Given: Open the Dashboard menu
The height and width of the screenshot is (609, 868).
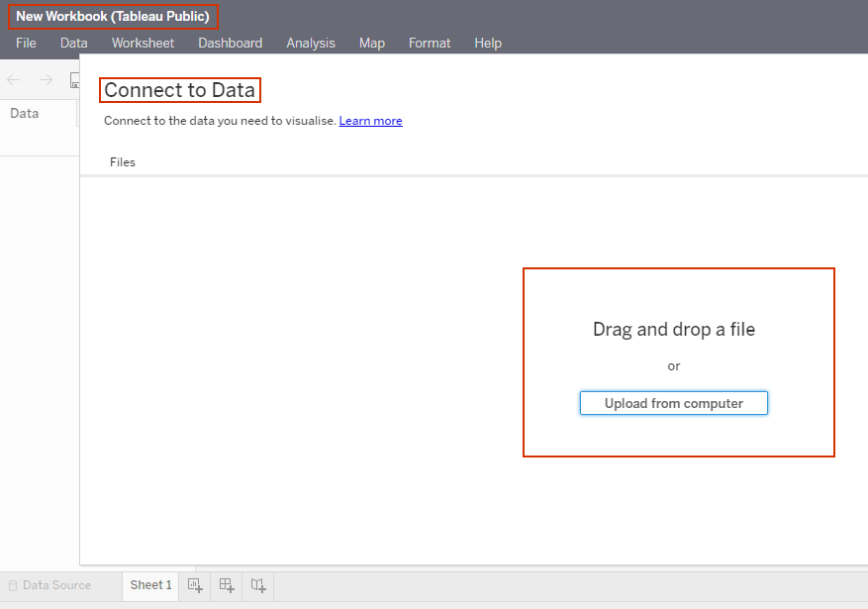Looking at the screenshot, I should 231,44.
